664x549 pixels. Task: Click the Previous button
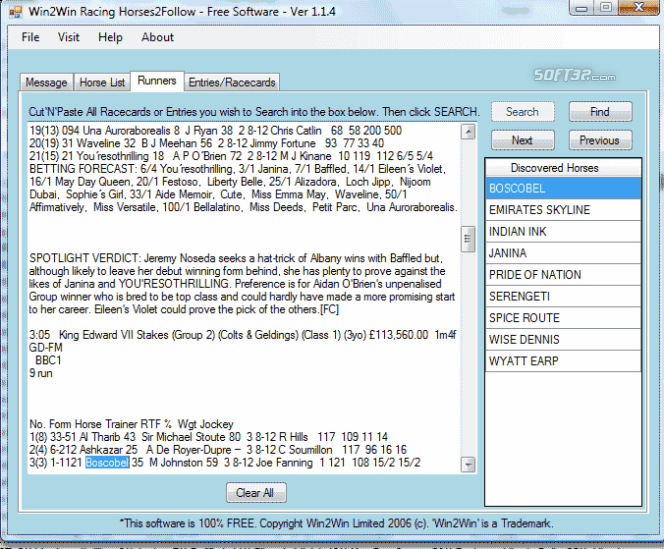[x=600, y=140]
